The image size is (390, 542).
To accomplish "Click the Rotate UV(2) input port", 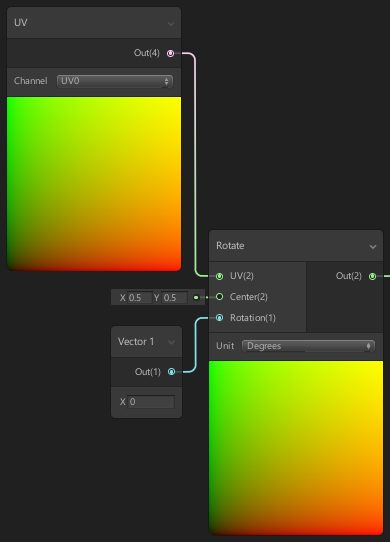I will point(220,276).
